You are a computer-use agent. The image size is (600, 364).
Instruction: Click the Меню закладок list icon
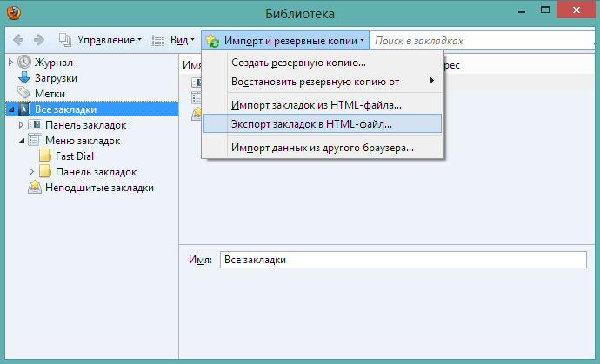click(x=34, y=140)
